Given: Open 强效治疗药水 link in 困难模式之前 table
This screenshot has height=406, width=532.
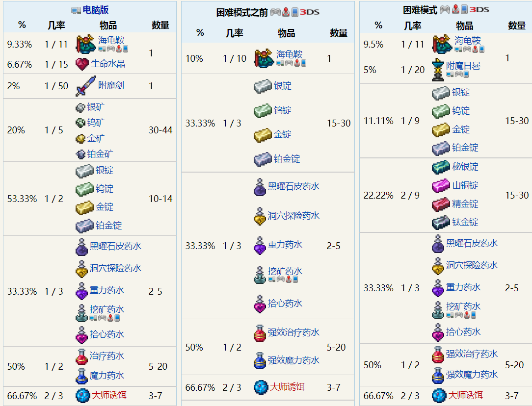Looking at the screenshot, I should [293, 332].
